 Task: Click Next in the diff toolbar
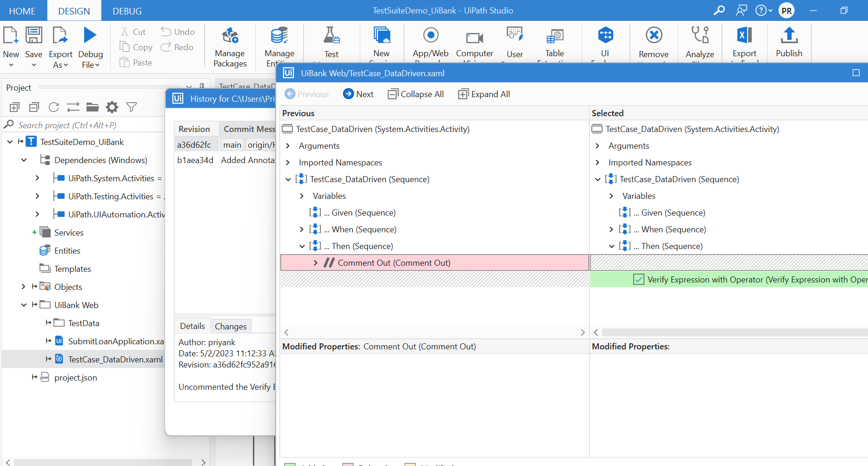click(x=358, y=94)
